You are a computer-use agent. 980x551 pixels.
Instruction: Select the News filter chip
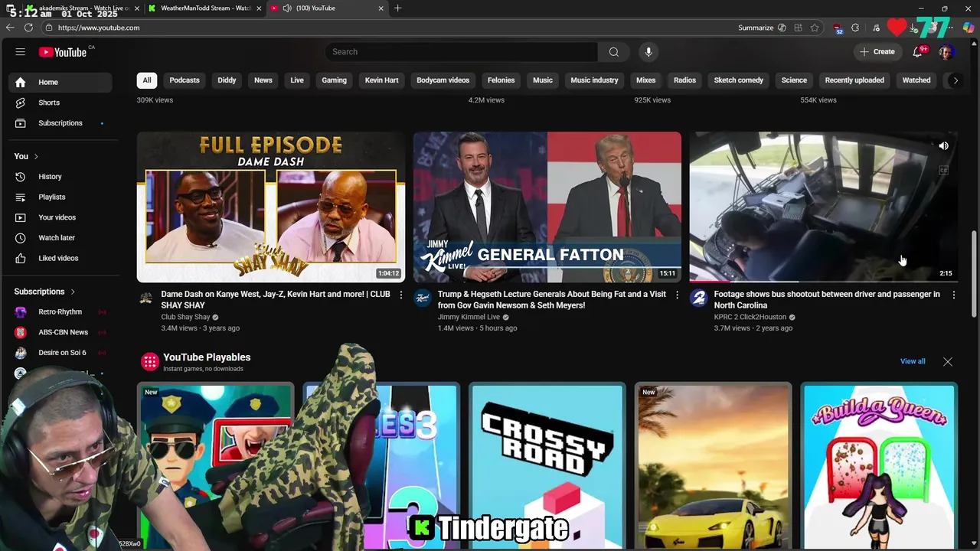pos(263,80)
